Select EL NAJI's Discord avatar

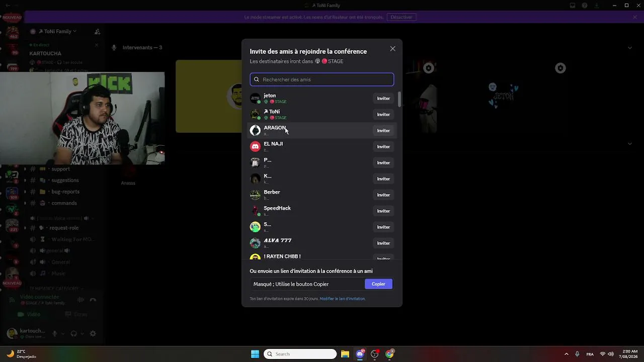[x=255, y=146]
